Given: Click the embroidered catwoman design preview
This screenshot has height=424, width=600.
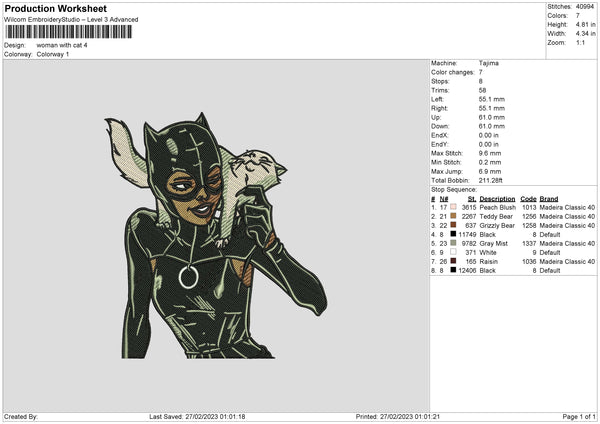Looking at the screenshot, I should coord(215,235).
